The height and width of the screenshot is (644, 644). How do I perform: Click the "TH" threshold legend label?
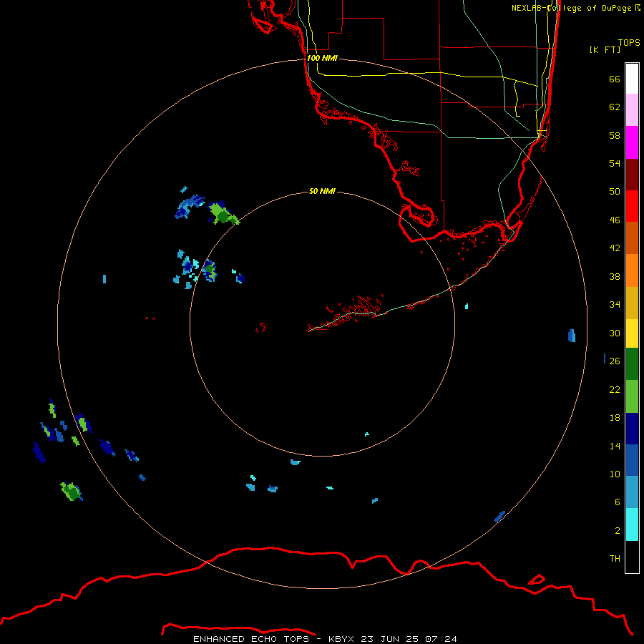point(615,558)
